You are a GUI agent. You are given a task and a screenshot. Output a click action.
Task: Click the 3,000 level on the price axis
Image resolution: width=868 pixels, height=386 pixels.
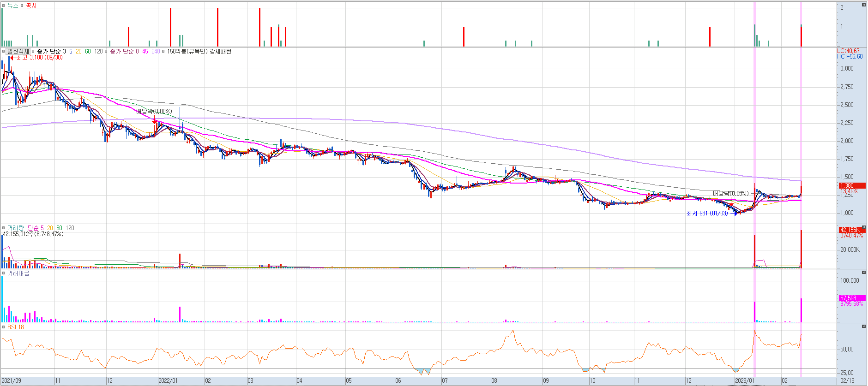[x=847, y=68]
